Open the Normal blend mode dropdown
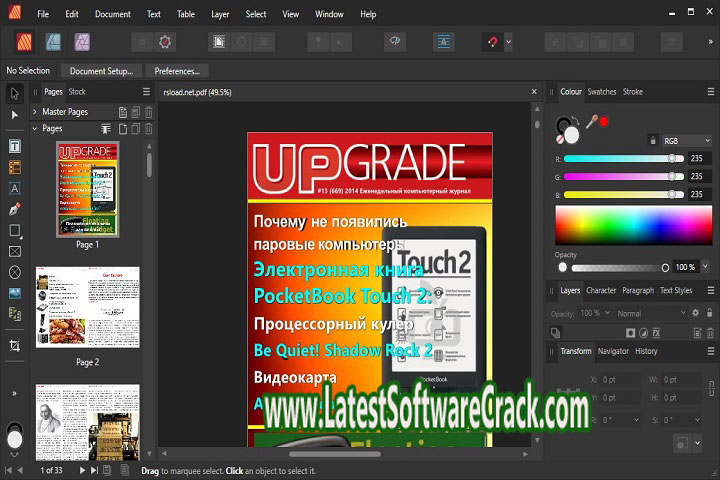This screenshot has height=480, width=720. (651, 313)
